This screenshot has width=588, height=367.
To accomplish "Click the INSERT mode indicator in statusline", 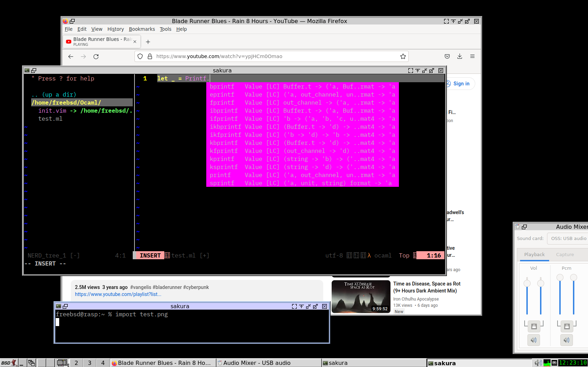I will pos(150,255).
